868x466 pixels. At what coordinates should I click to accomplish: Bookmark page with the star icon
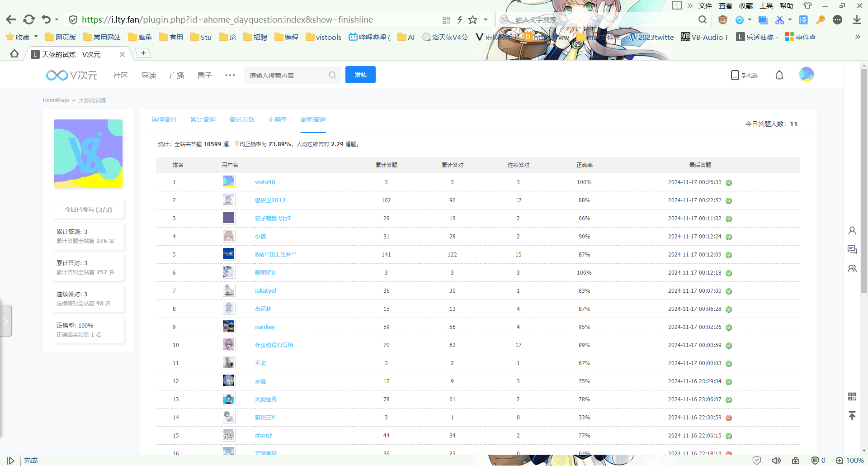(473, 20)
